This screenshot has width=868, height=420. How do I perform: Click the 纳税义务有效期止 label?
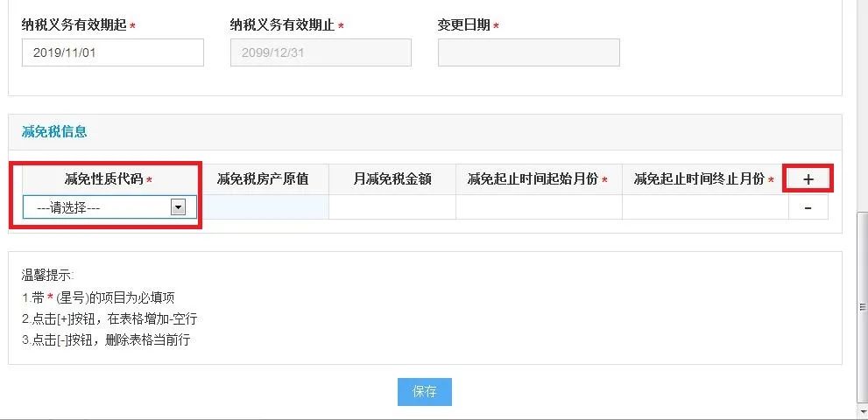coord(282,24)
